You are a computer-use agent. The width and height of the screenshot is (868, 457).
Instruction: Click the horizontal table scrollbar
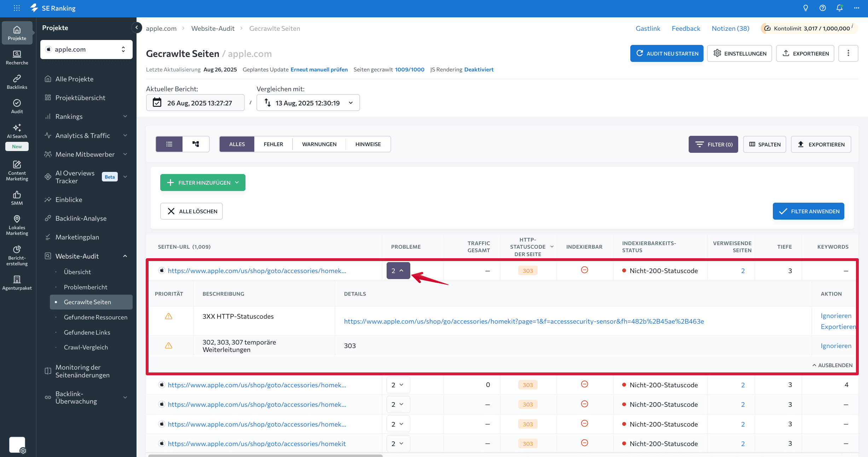tap(265, 455)
